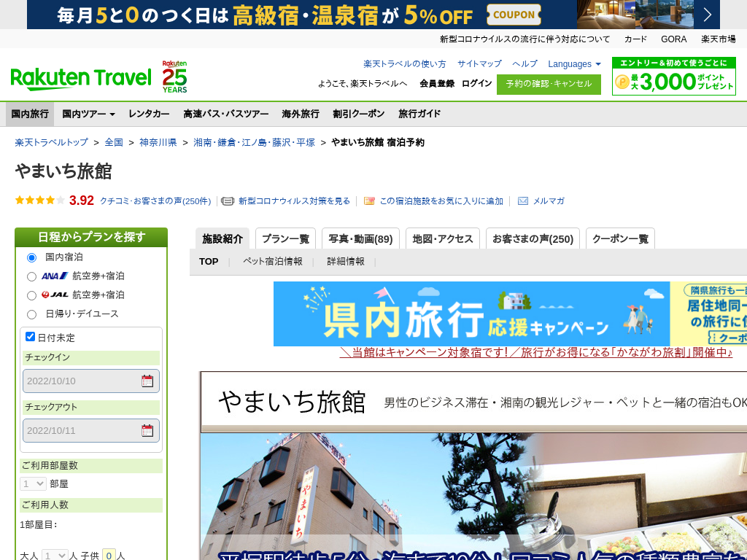Screen dimensions: 747x560
Task: Expand the 国内ツアー menu dropdown
Action: pyautogui.click(x=88, y=114)
